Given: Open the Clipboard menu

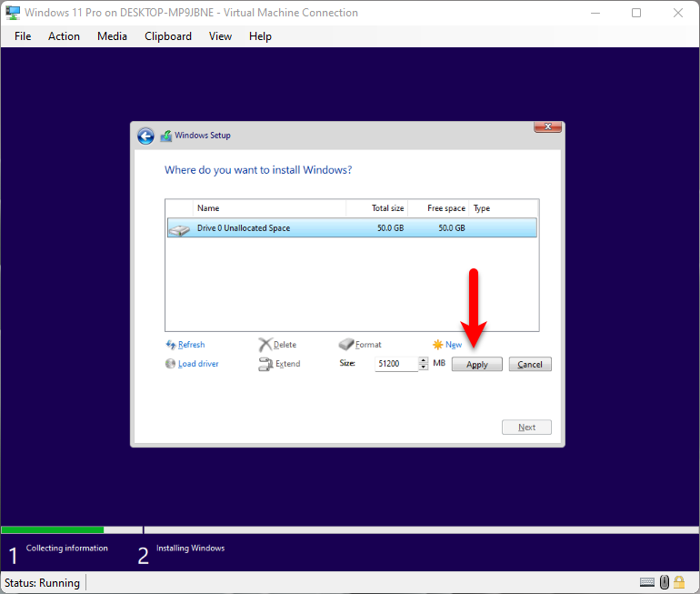Looking at the screenshot, I should [x=168, y=36].
